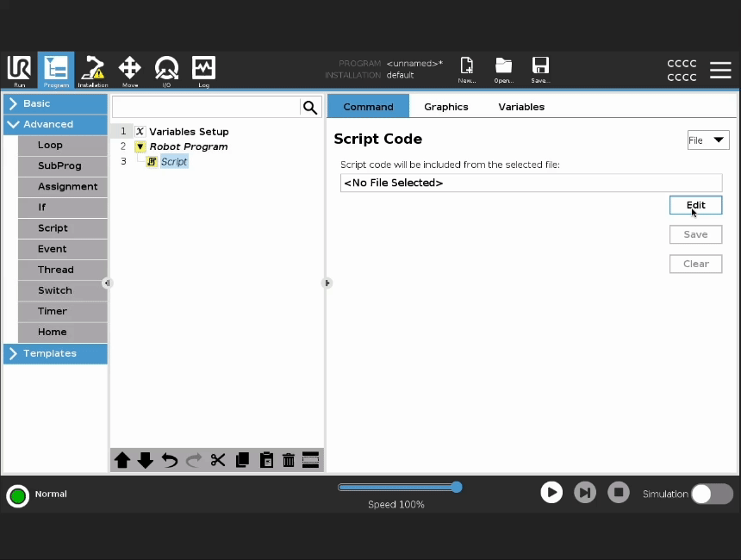Open the Move tab icon
741x560 pixels.
coord(129,70)
